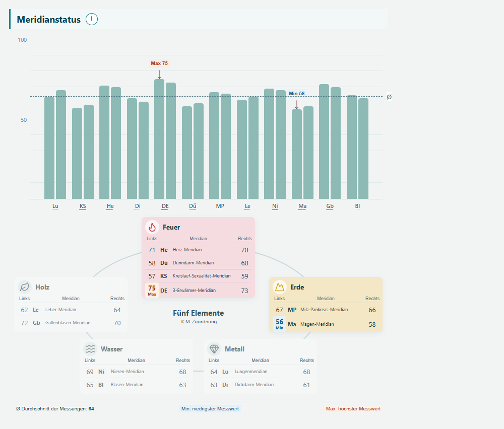
Task: Click the Nieren-Meridian row
Action: pyautogui.click(x=136, y=372)
